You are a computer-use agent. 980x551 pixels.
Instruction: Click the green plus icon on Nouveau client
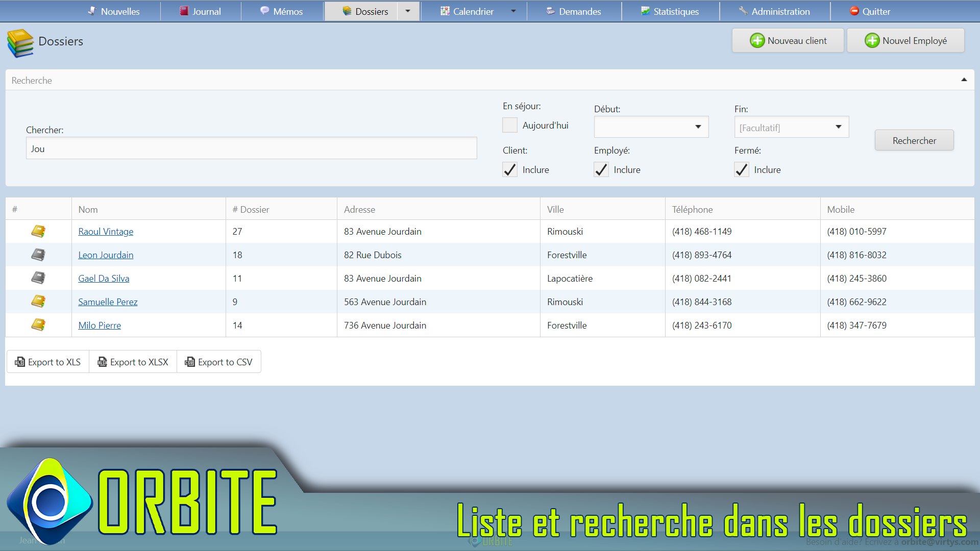click(x=757, y=40)
